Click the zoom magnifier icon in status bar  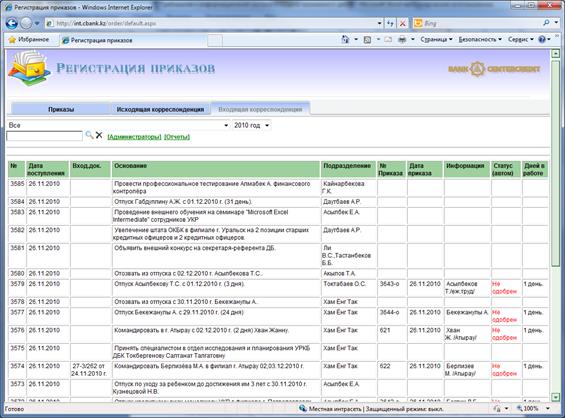tap(519, 409)
